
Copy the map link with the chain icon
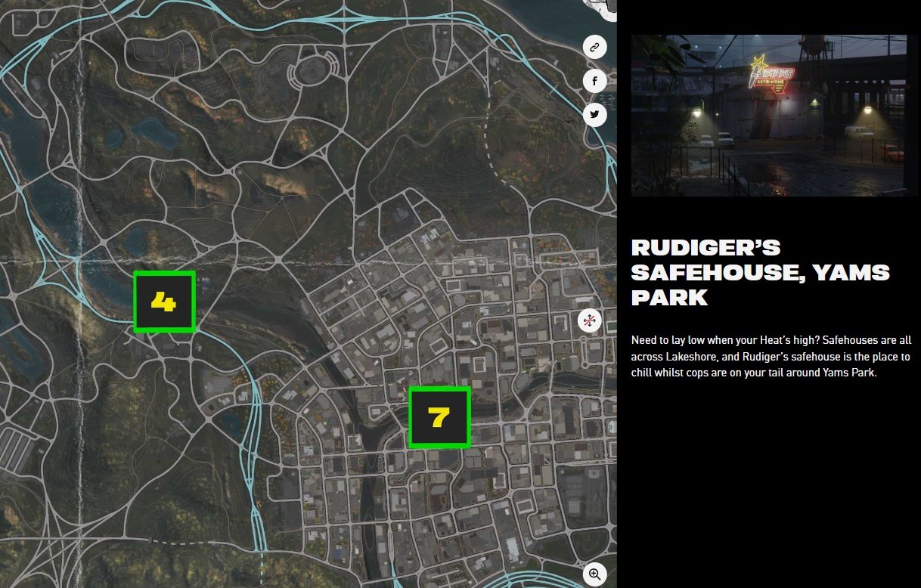[x=595, y=47]
